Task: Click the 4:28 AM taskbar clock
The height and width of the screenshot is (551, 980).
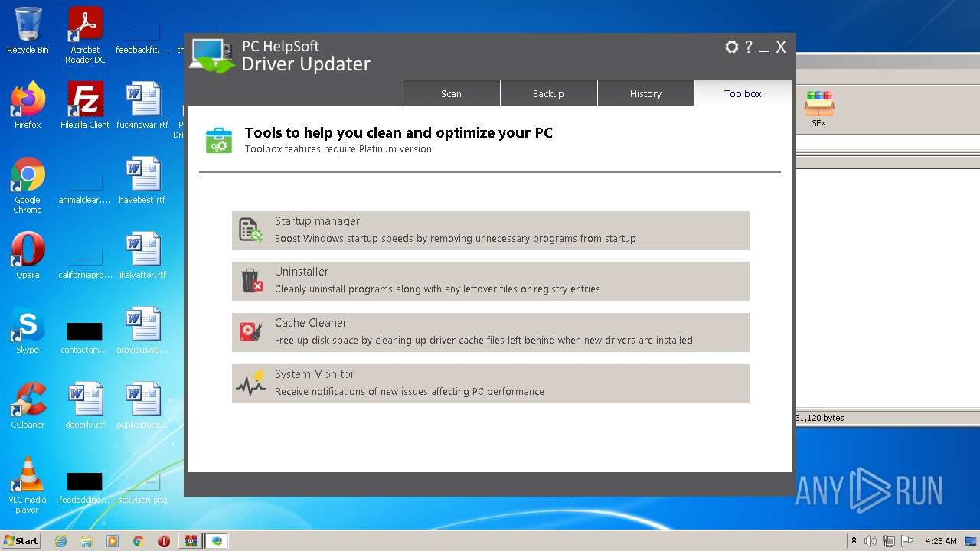Action: [941, 541]
